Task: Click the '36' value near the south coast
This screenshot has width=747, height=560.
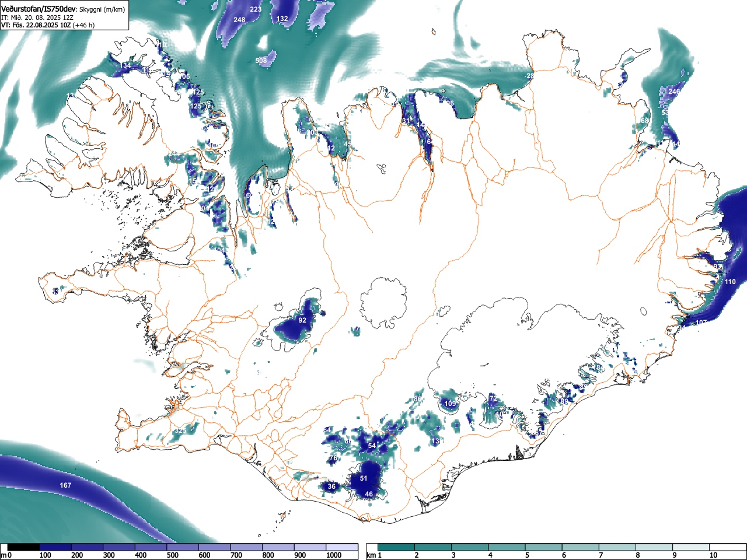Action: (331, 487)
